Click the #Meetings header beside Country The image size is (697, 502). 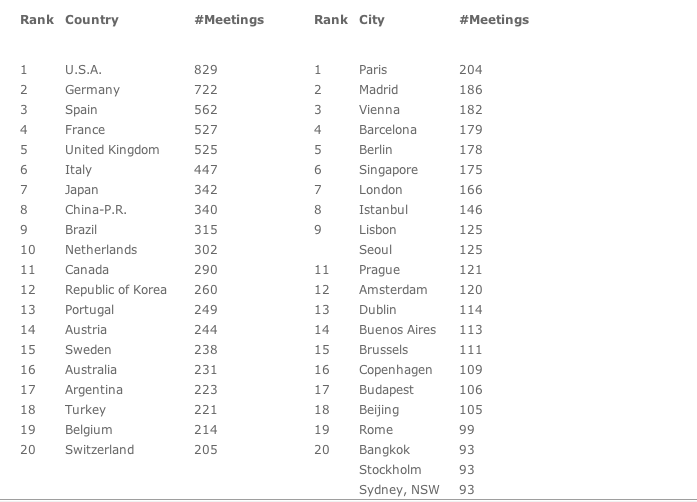coord(229,20)
